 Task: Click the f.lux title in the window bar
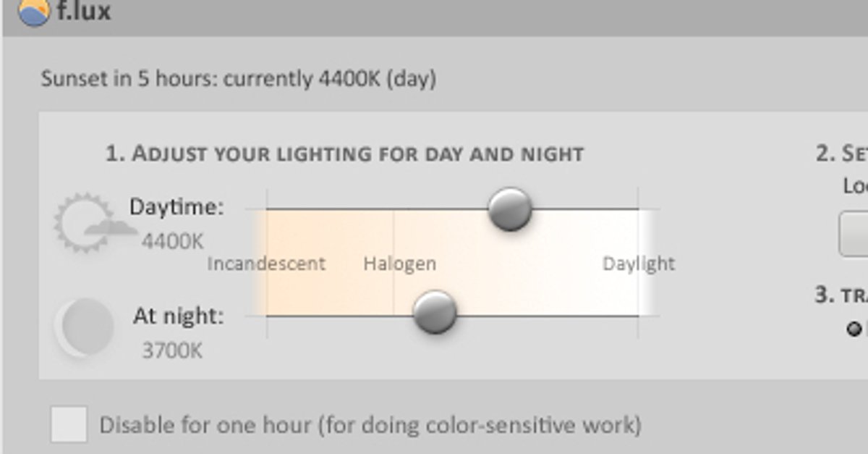83,12
